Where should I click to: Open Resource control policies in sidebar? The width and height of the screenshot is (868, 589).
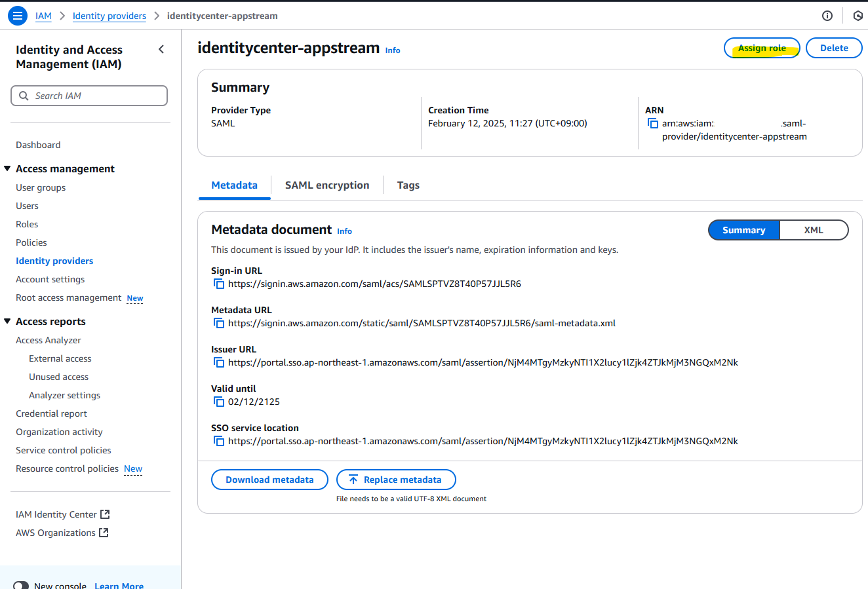click(x=67, y=468)
